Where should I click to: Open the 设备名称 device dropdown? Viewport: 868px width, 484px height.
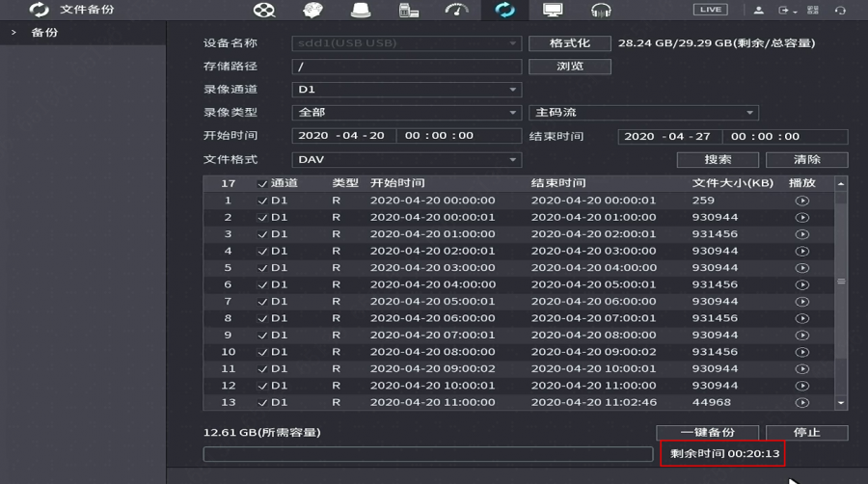(x=406, y=43)
